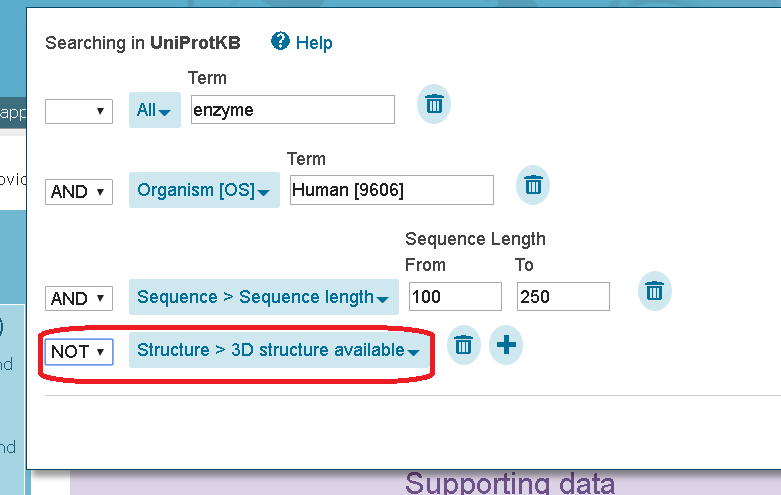
Task: Expand the Organism [OS] field selector
Action: (204, 190)
